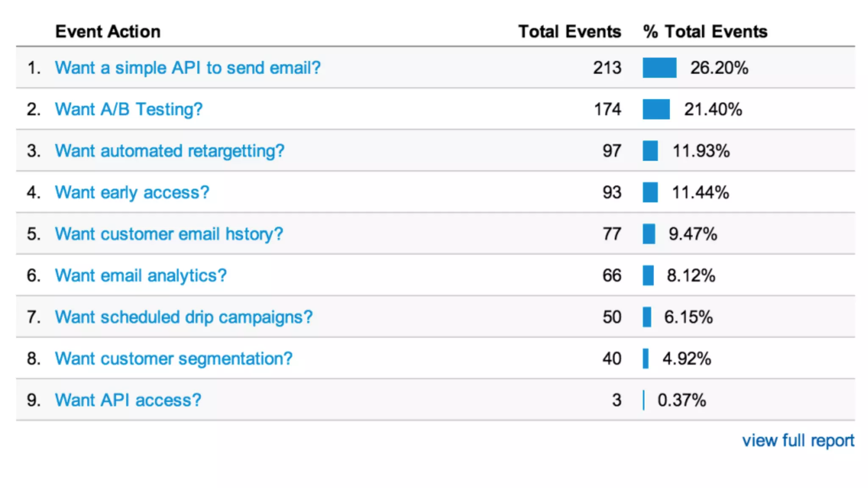Click the total events value 213
This screenshot has width=868, height=488.
click(x=607, y=68)
